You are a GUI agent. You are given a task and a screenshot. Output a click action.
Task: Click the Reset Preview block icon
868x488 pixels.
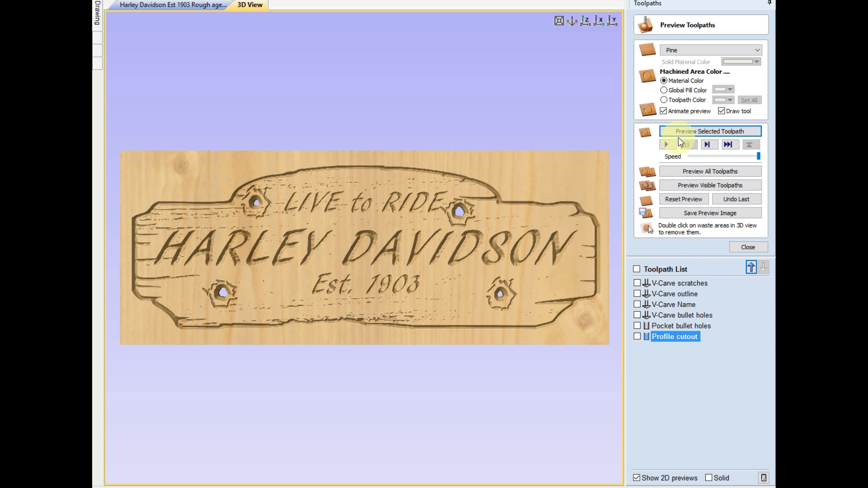coord(646,200)
